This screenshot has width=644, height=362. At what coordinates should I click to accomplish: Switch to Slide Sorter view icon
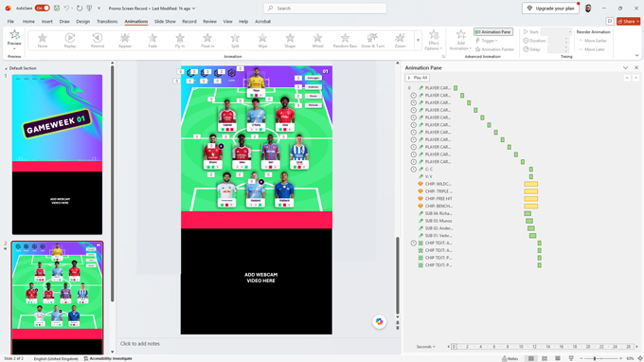coord(545,359)
